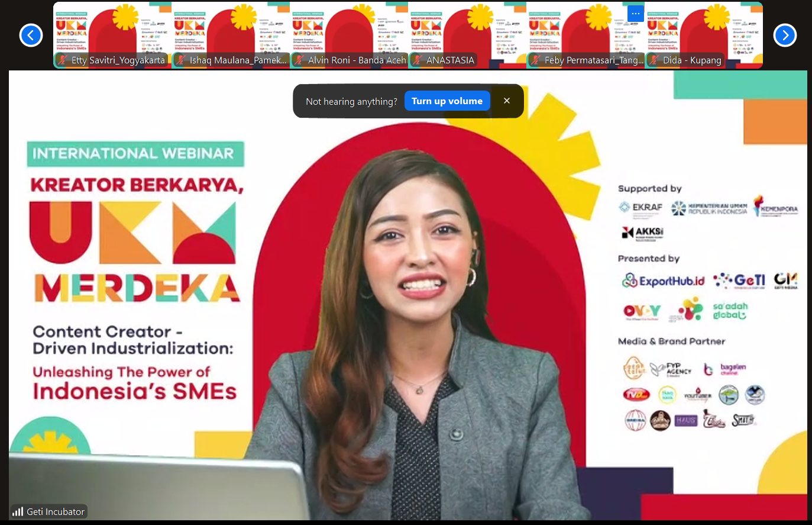
Task: Click the signal strength icon beside Geti Incubator
Action: (x=18, y=511)
